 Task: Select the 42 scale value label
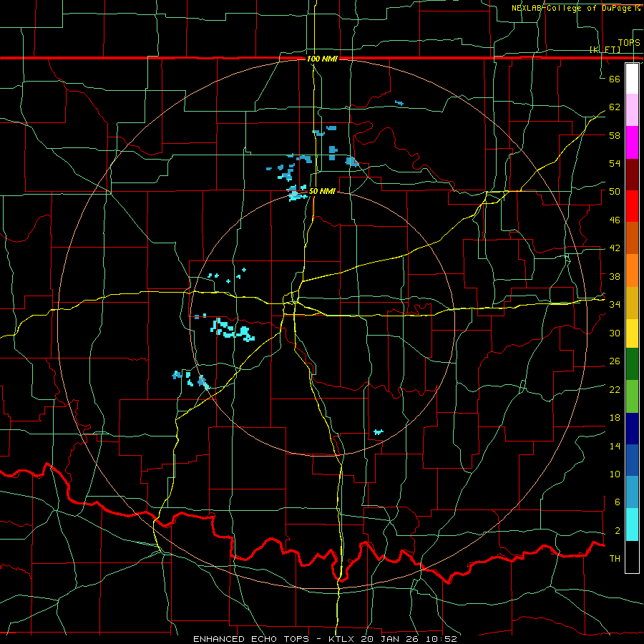[615, 248]
